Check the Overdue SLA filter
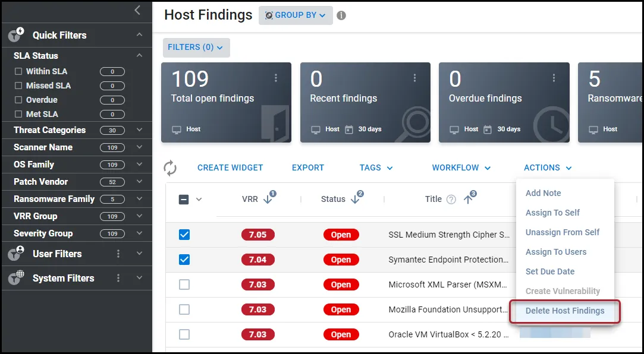The height and width of the screenshot is (354, 644). [18, 100]
